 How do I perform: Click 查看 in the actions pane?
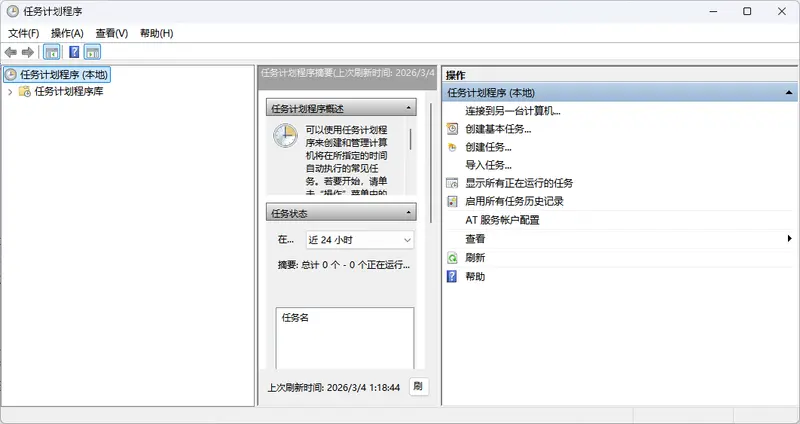point(475,239)
